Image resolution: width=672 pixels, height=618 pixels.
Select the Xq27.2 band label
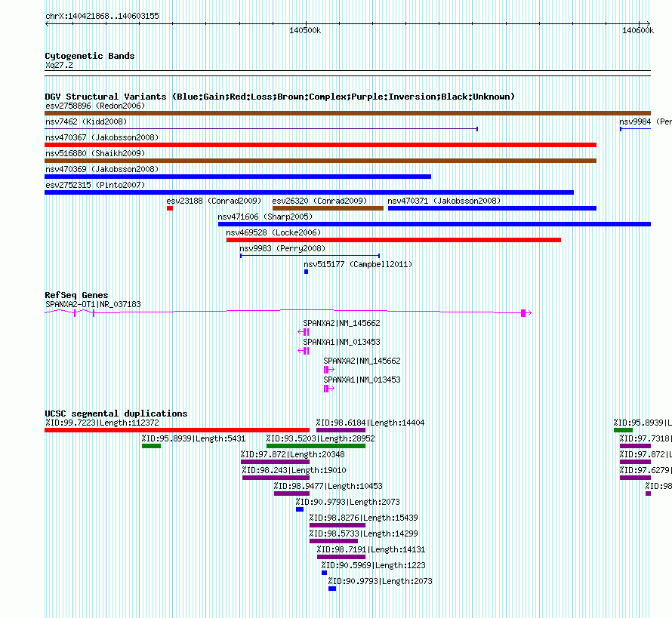(59, 65)
